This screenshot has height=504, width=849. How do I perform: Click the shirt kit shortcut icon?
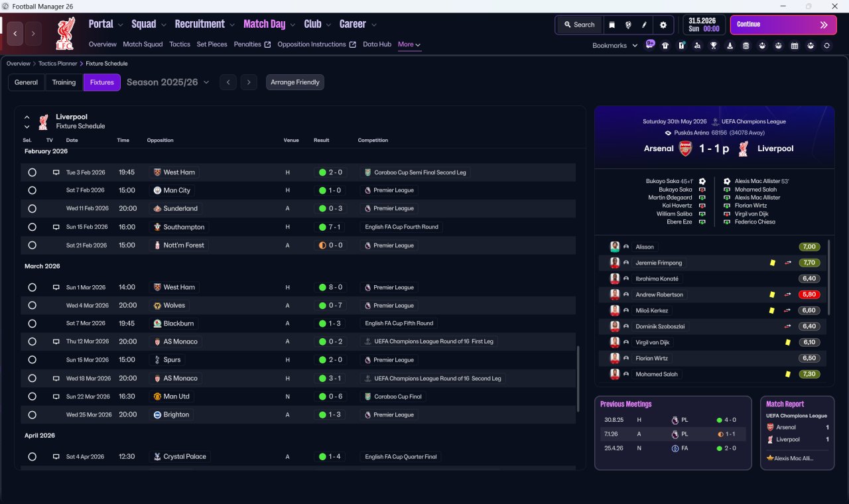[x=665, y=46]
